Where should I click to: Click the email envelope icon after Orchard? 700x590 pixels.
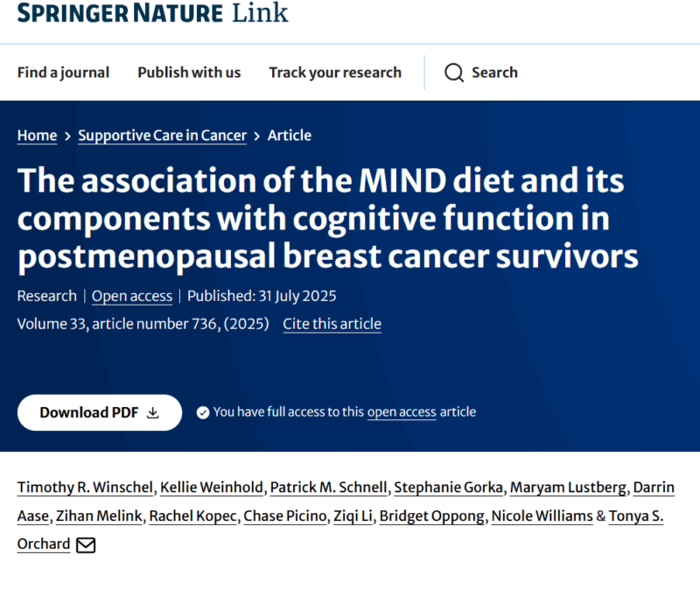coord(86,544)
